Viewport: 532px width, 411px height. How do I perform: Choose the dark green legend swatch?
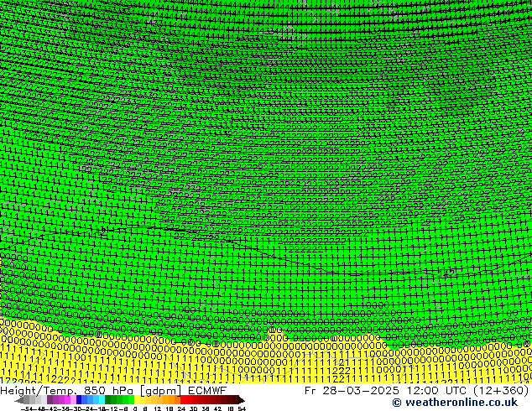(x=112, y=400)
